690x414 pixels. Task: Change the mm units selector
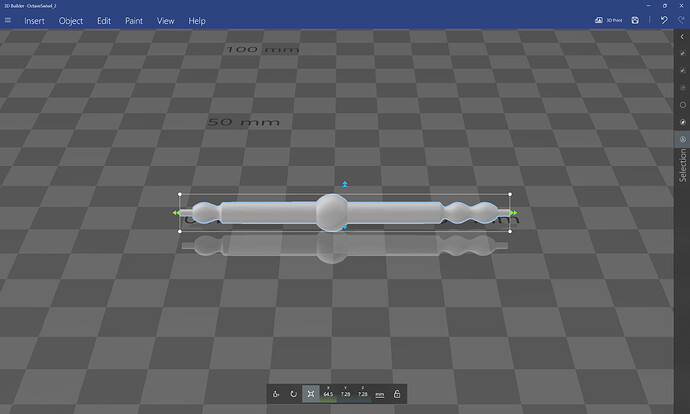pos(380,395)
